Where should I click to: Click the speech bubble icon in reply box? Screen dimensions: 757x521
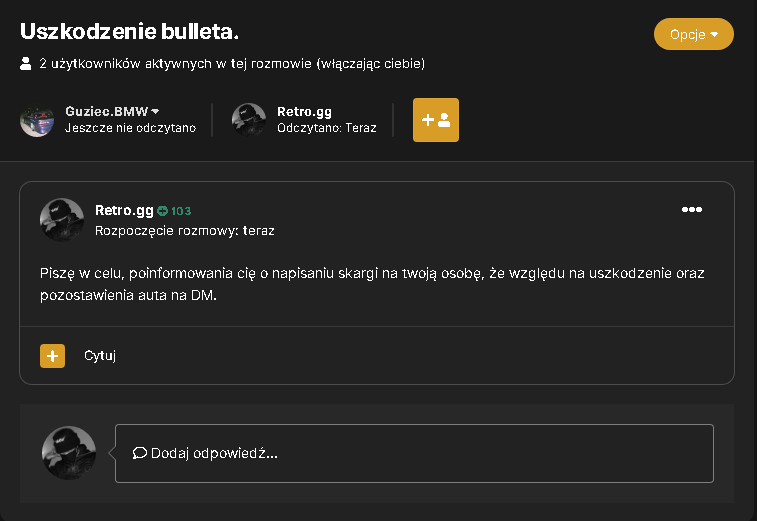pos(140,453)
